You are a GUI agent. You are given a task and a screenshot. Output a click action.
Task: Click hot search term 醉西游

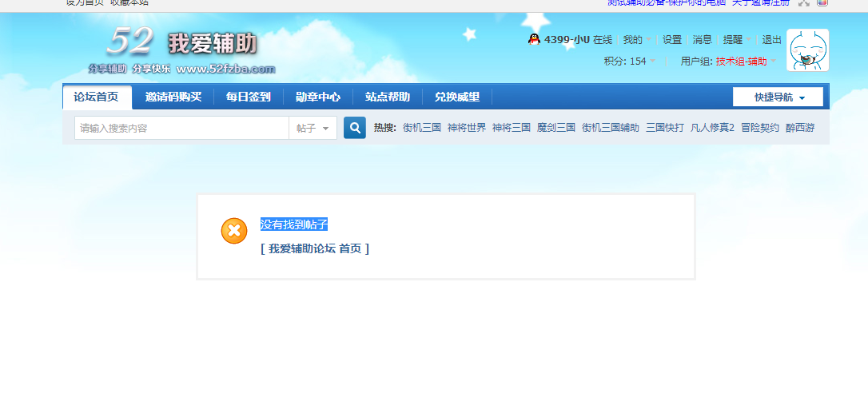coord(800,128)
